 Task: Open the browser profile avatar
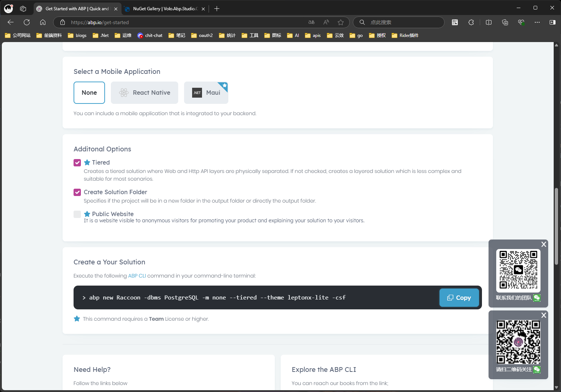point(8,8)
